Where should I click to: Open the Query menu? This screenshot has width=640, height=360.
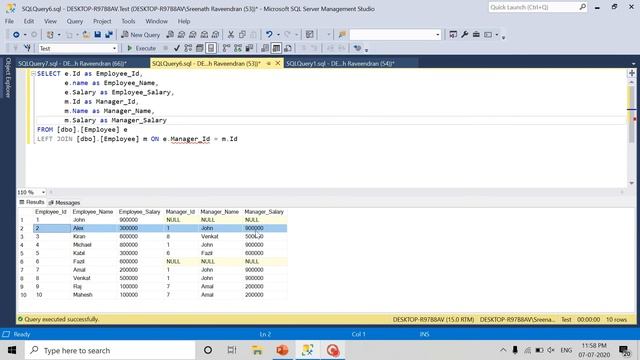click(75, 21)
